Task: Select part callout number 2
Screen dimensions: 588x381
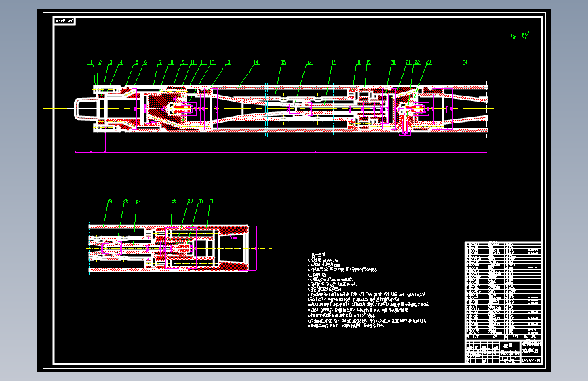Action: point(100,62)
